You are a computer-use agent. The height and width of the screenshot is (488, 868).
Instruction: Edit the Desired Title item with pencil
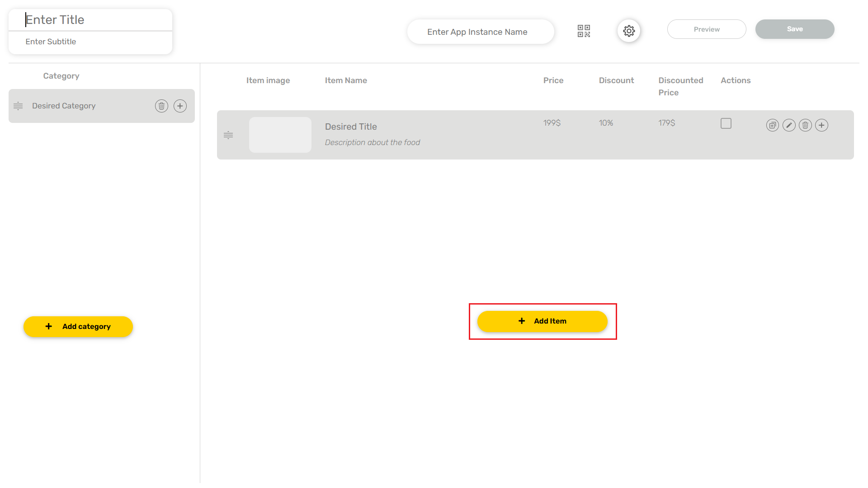tap(789, 125)
